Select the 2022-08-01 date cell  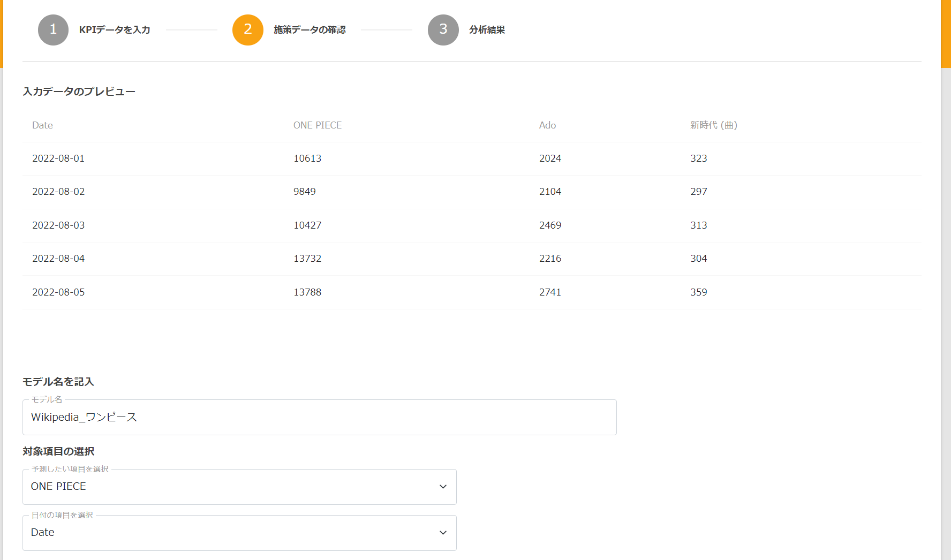[58, 158]
